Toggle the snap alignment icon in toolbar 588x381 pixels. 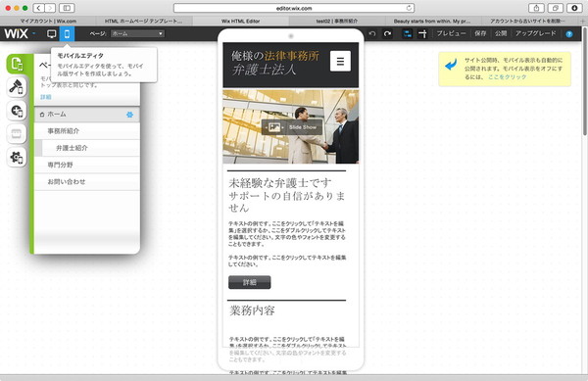[x=422, y=33]
